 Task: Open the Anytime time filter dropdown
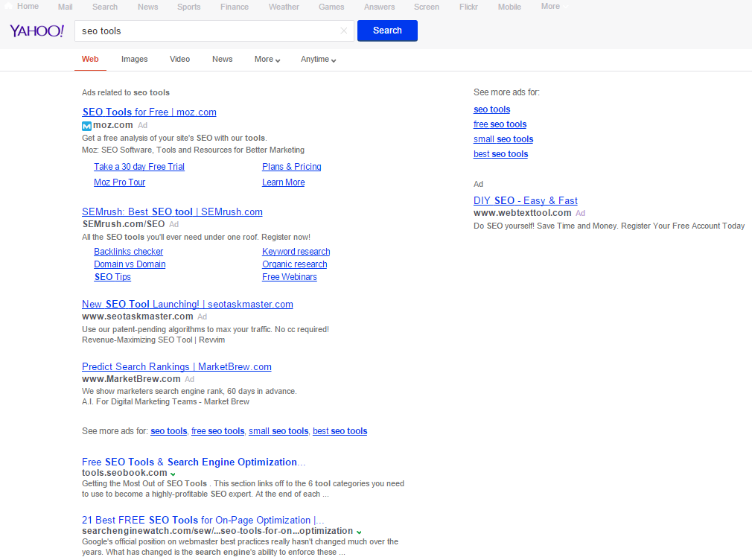pos(318,60)
